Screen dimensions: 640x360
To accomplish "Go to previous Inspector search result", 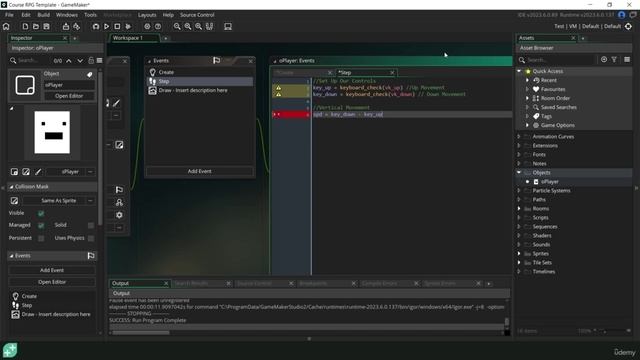I will (69, 60).
